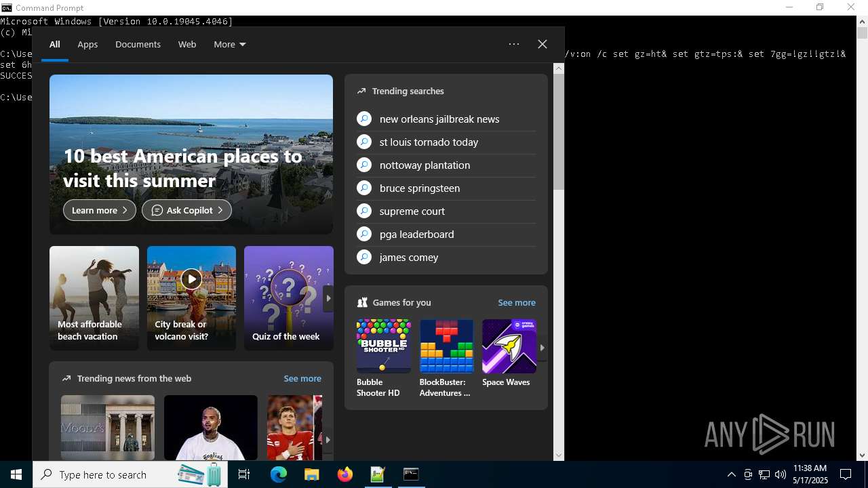Viewport: 868px width, 488px height.
Task: Click search panel scrollbar up arrow
Action: [x=559, y=68]
